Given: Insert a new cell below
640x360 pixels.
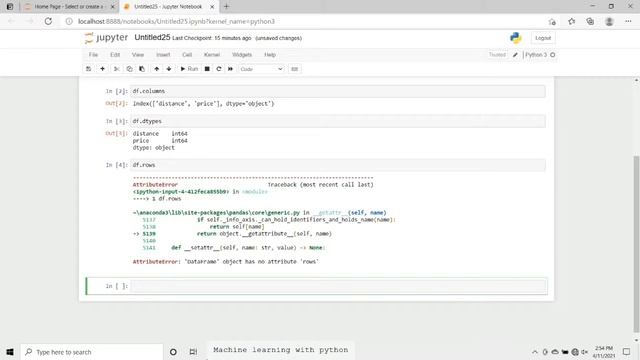Looking at the screenshot, I should 102,69.
